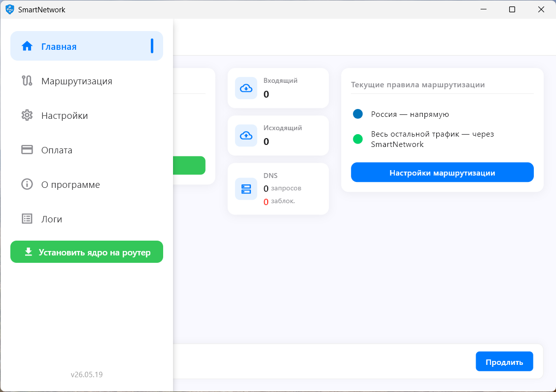Click the Входящий cloud download icon

[x=246, y=88]
